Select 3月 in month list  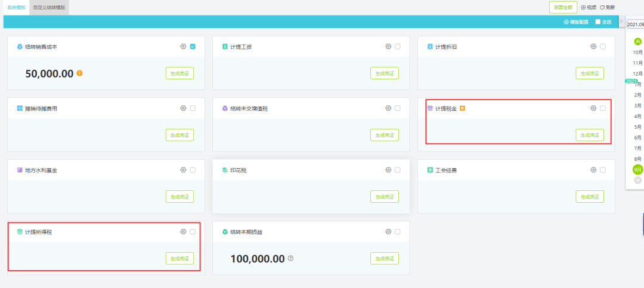[637, 106]
